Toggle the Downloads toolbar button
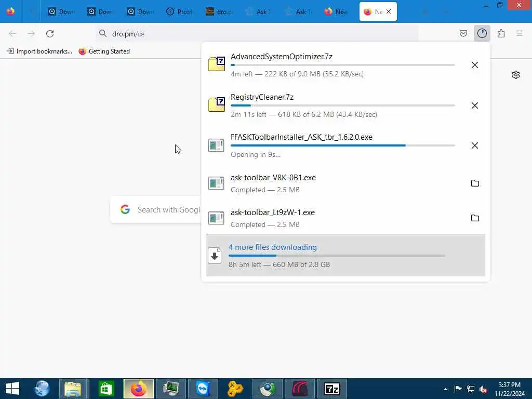The image size is (532, 399). [x=482, y=33]
